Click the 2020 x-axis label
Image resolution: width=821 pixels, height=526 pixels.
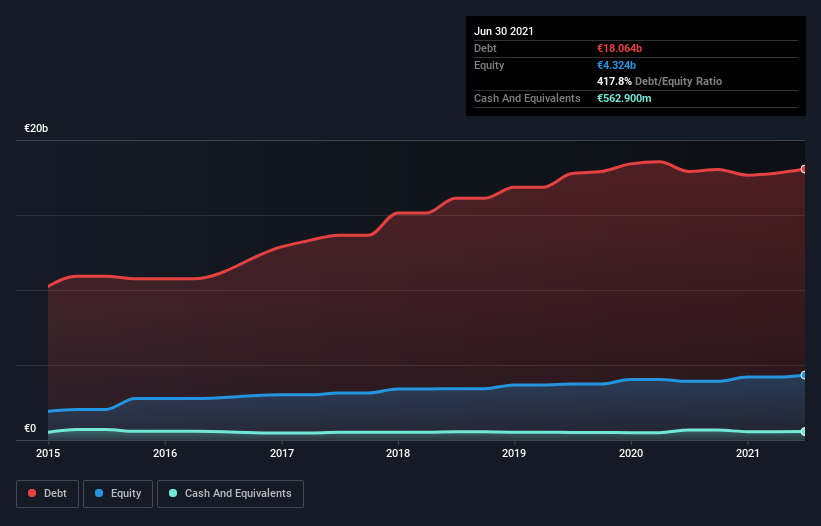631,453
